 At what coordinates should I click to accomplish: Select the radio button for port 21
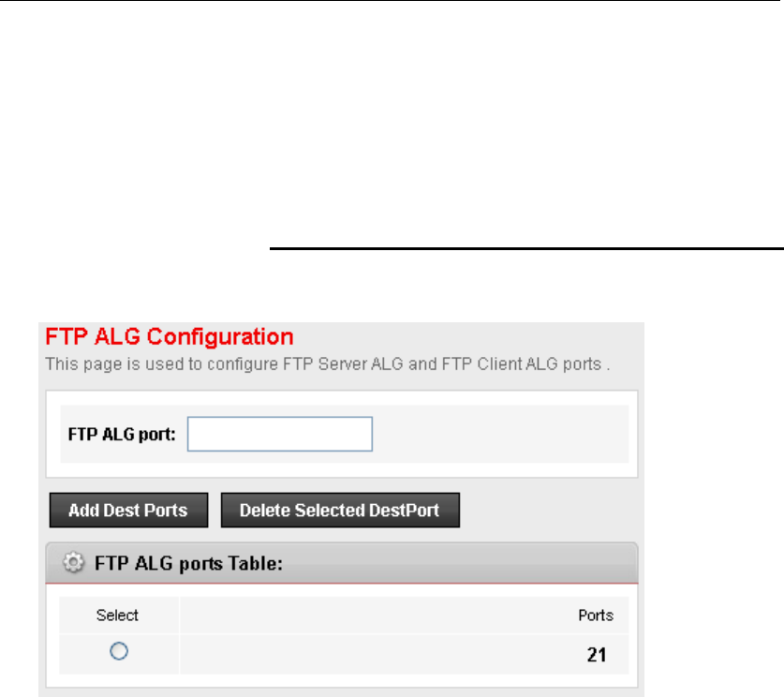[118, 653]
